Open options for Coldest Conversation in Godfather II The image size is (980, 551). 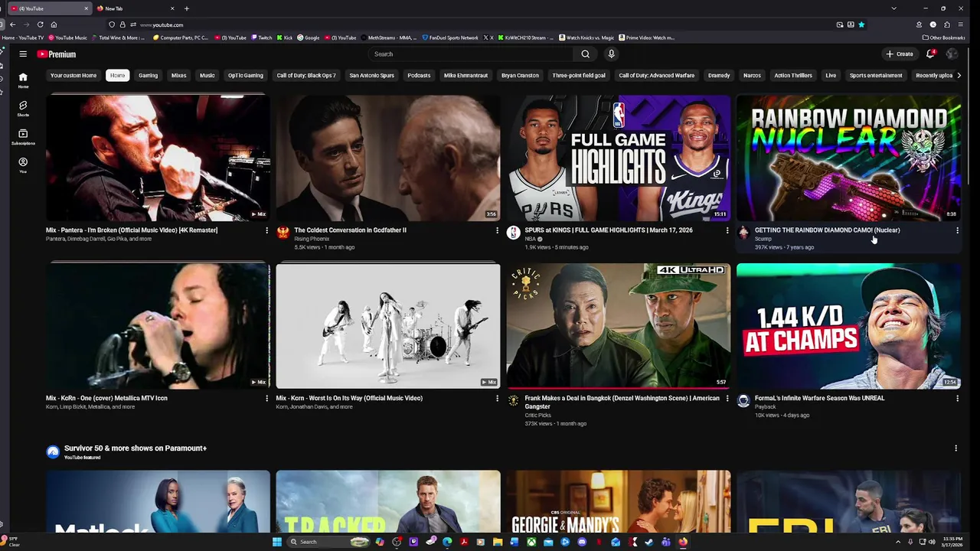click(497, 230)
